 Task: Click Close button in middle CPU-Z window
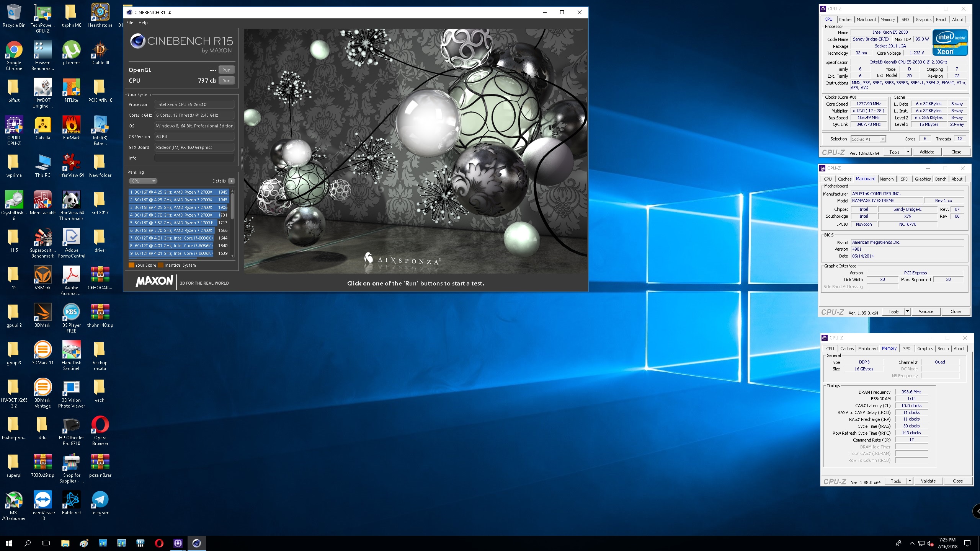tap(955, 311)
